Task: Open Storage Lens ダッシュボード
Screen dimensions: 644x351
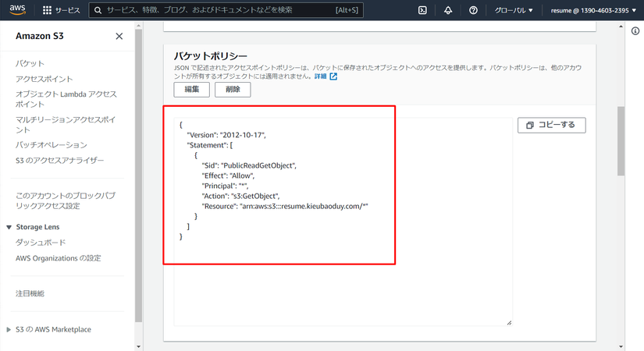Action: click(x=41, y=243)
